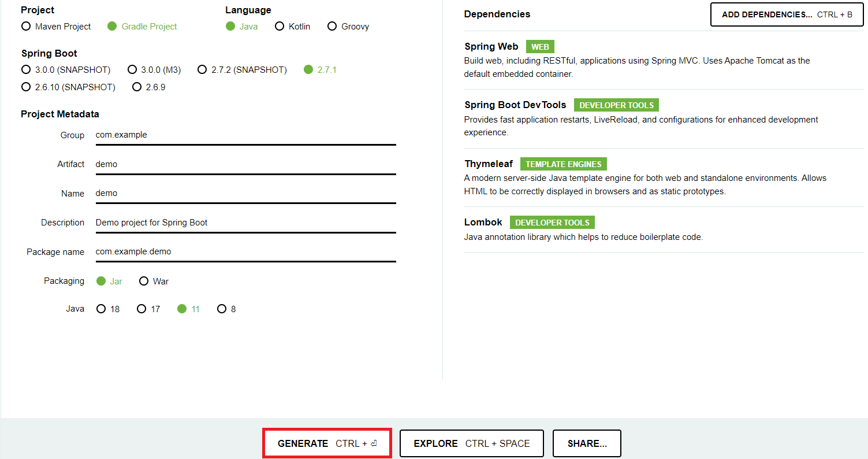This screenshot has width=868, height=459.
Task: Select Spring Boot 2.7.2 (SNAPSHOT)
Action: 202,70
